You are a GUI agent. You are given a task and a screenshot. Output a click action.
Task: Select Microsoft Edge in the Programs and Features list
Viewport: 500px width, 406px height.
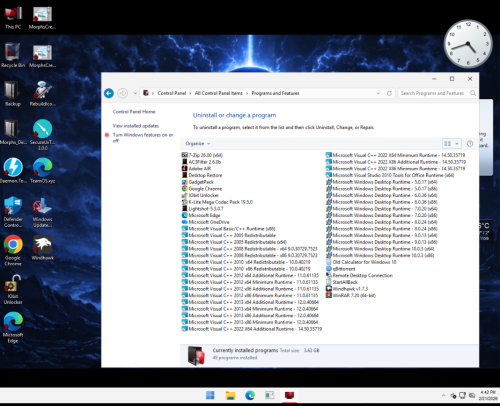click(x=201, y=215)
